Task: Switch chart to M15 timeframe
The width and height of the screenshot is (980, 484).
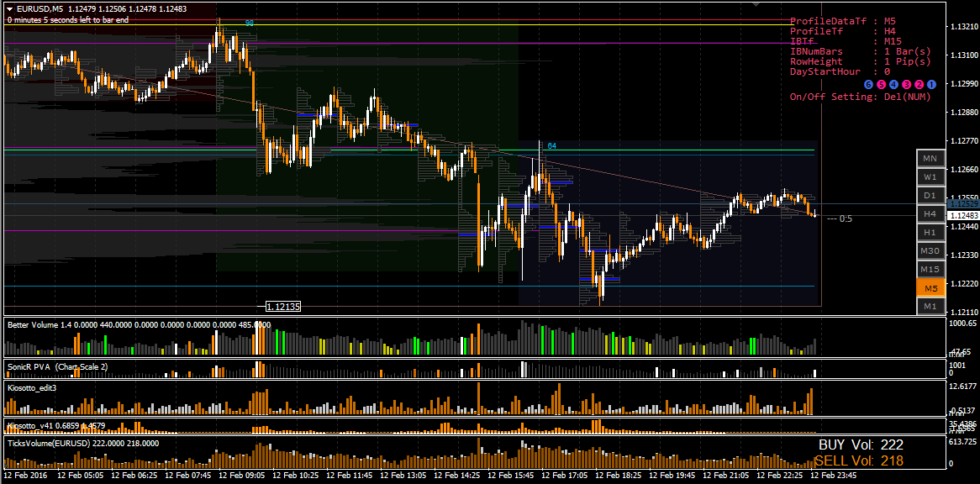Action: point(930,269)
